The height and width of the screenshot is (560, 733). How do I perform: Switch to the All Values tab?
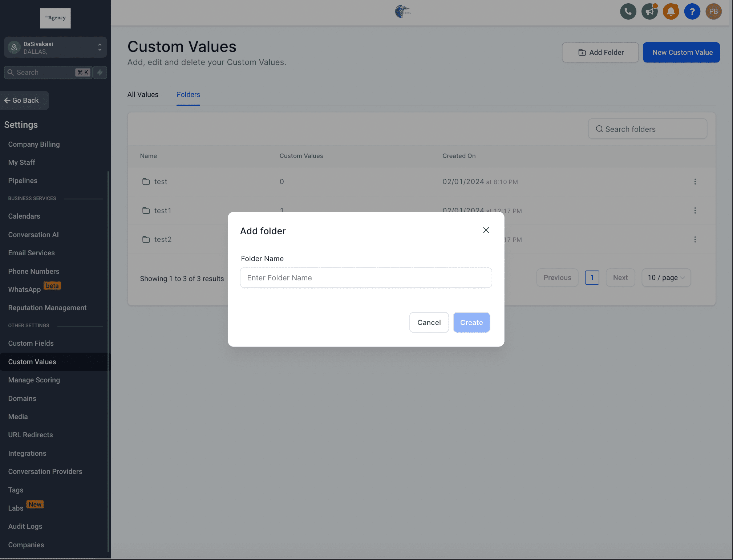click(143, 94)
